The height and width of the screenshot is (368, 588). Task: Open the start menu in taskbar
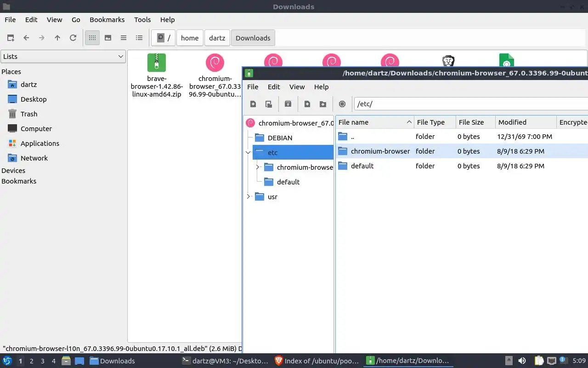(x=7, y=361)
